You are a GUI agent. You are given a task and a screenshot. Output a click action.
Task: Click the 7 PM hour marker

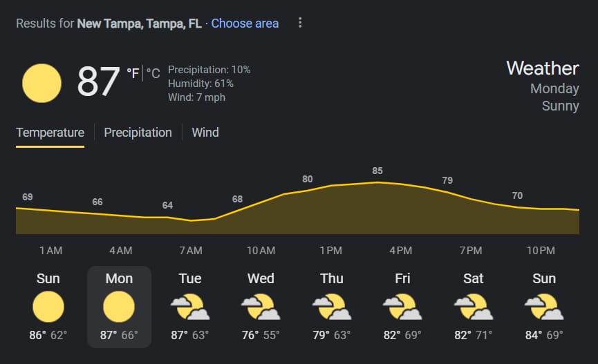tap(471, 251)
